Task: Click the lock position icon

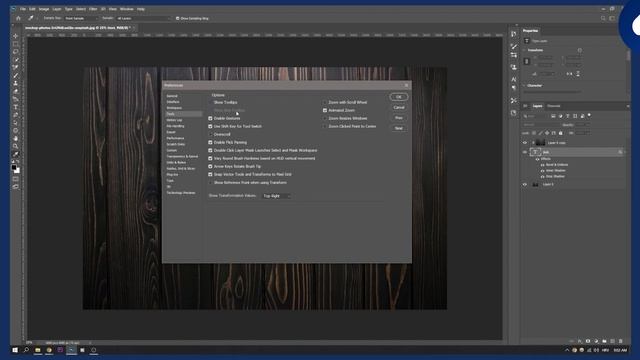Action: point(547,133)
